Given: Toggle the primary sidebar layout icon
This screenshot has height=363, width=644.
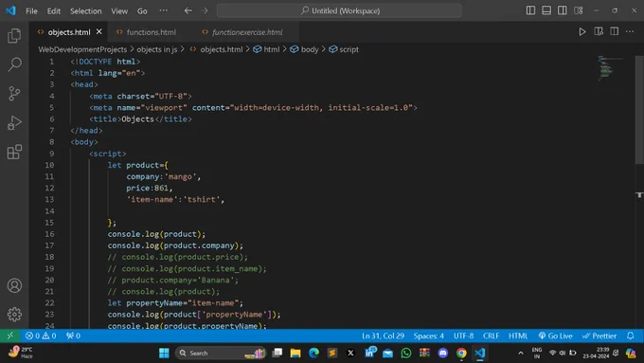Looking at the screenshot, I should click(530, 10).
